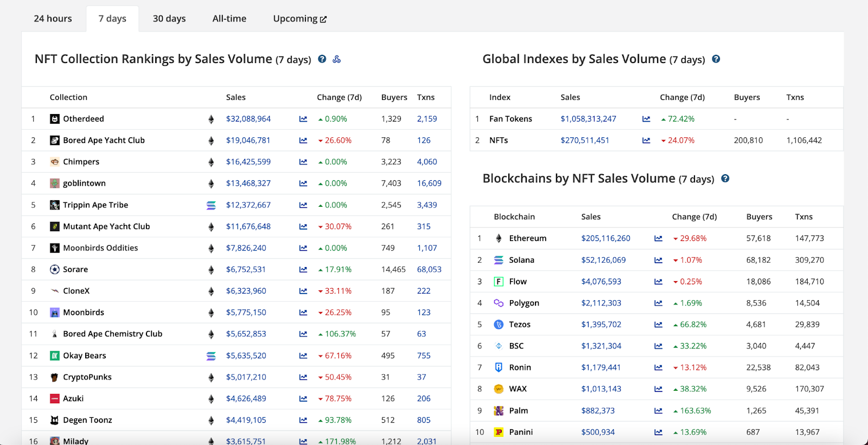Select the 7 days tab
Viewport: 868px width, 445px height.
coord(112,18)
